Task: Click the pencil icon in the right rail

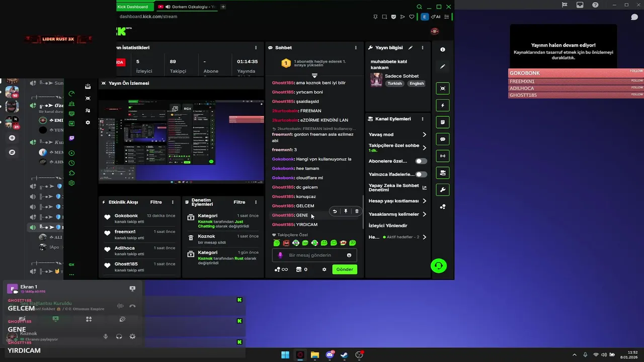Action: (x=443, y=66)
